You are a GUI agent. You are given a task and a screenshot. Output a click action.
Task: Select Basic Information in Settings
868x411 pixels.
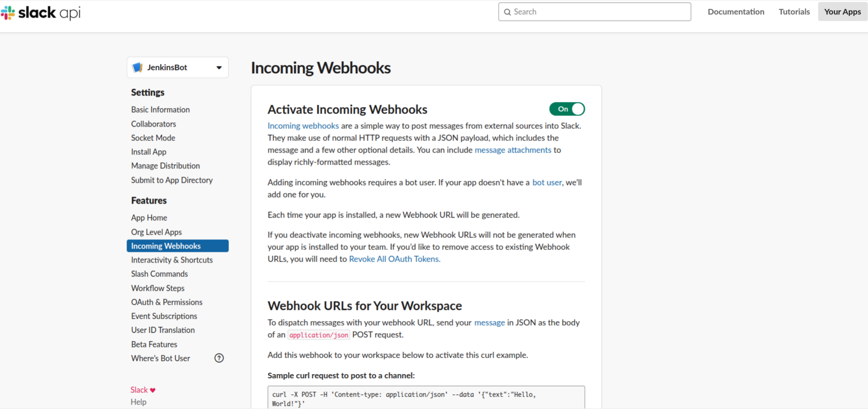(x=160, y=109)
